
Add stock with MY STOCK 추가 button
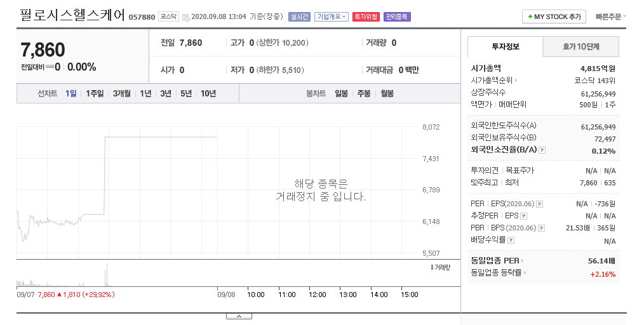click(554, 17)
